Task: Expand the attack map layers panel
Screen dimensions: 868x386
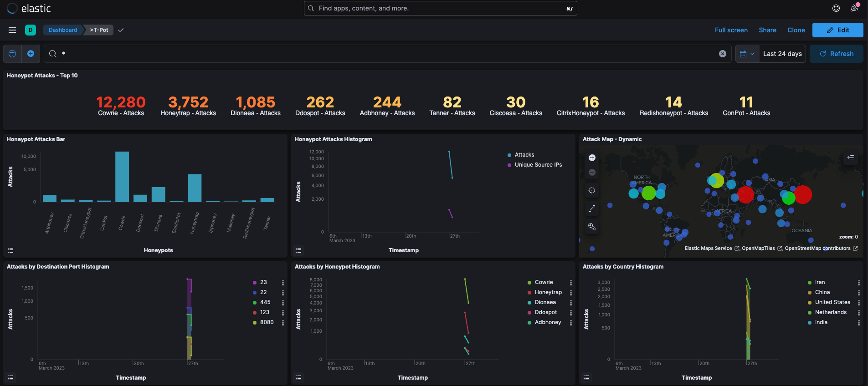Action: (851, 157)
